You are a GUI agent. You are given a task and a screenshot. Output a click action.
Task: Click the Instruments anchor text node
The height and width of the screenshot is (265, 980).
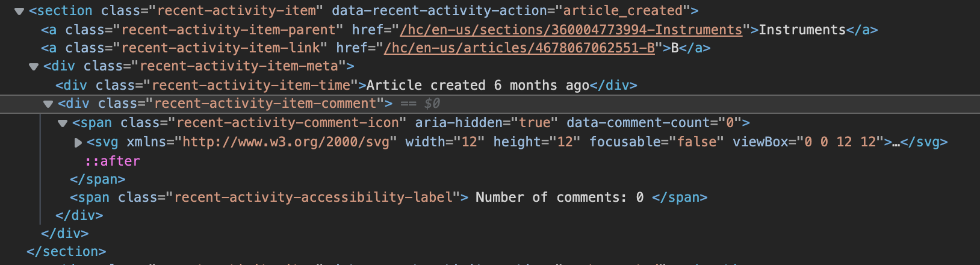pos(802,30)
